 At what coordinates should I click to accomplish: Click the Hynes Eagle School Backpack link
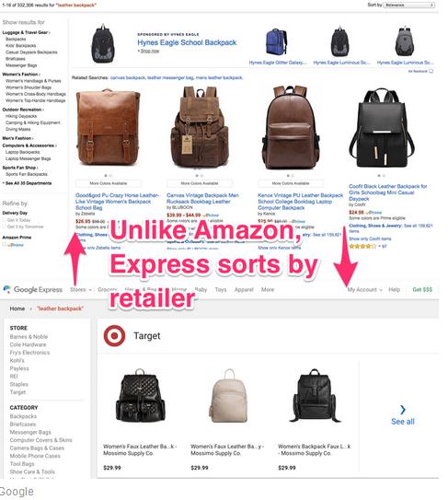(187, 42)
